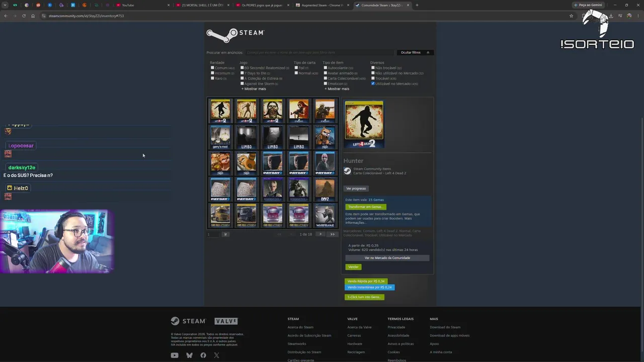Bookmark this page with star icon
Viewport: 644px width, 362px height.
(x=571, y=16)
